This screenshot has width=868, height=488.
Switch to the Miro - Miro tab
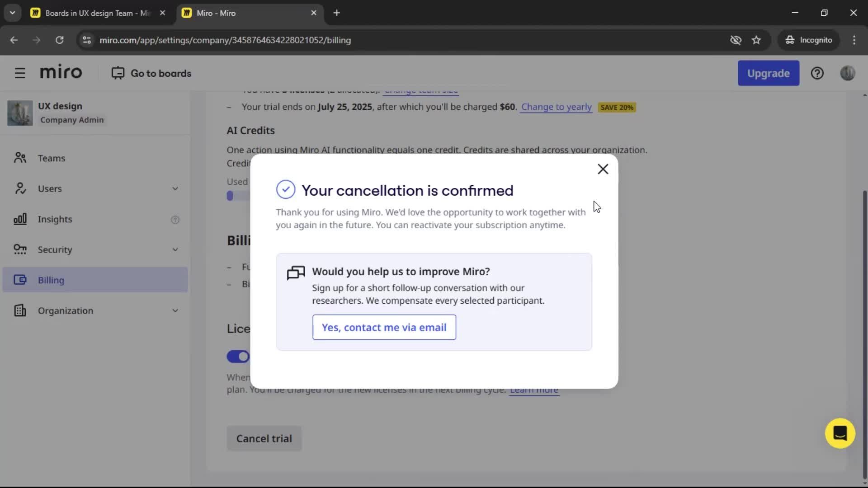pyautogui.click(x=216, y=13)
